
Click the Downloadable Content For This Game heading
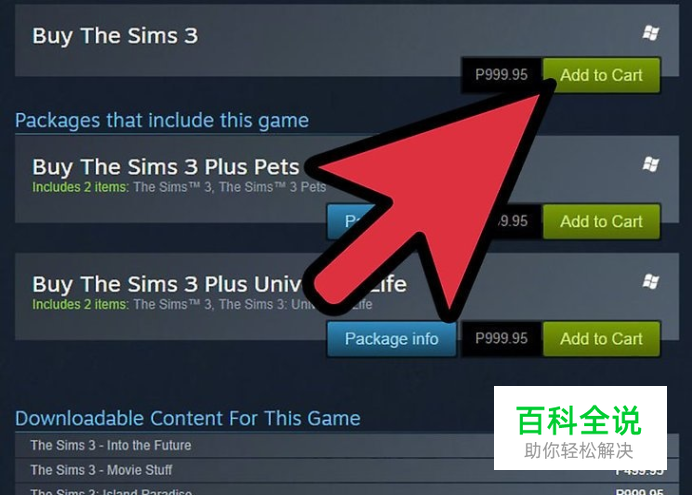tap(188, 418)
